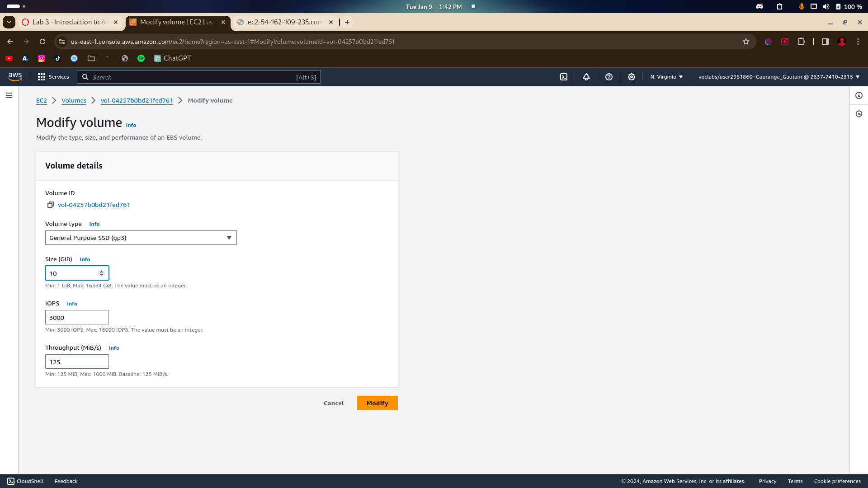Expand the left side navigation menu
This screenshot has height=488, width=868.
(x=9, y=95)
